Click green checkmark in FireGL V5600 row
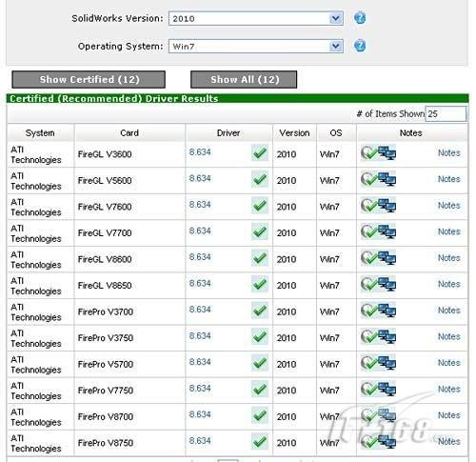Screen dimensions: 476x462 260,179
